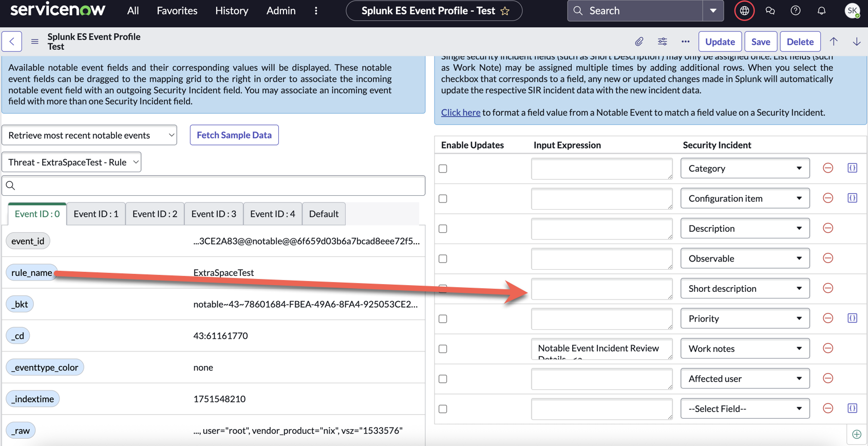The image size is (868, 446).
Task: Open the Favorites menu
Action: (177, 11)
